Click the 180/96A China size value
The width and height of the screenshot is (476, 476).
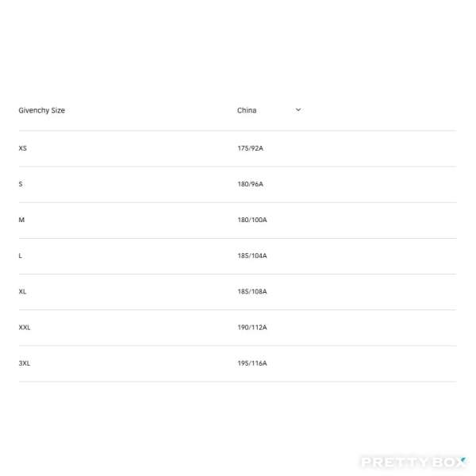tap(250, 184)
